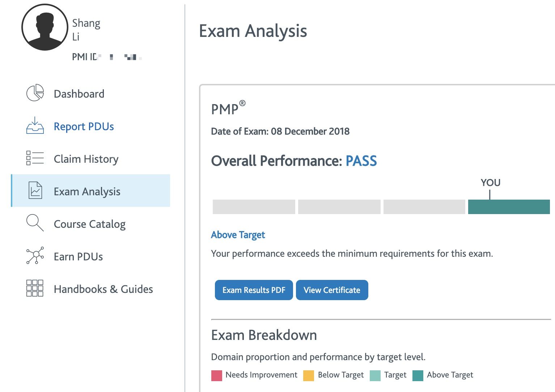Click the red Needs Improvement legend swatch
This screenshot has height=392, width=555.
(217, 376)
